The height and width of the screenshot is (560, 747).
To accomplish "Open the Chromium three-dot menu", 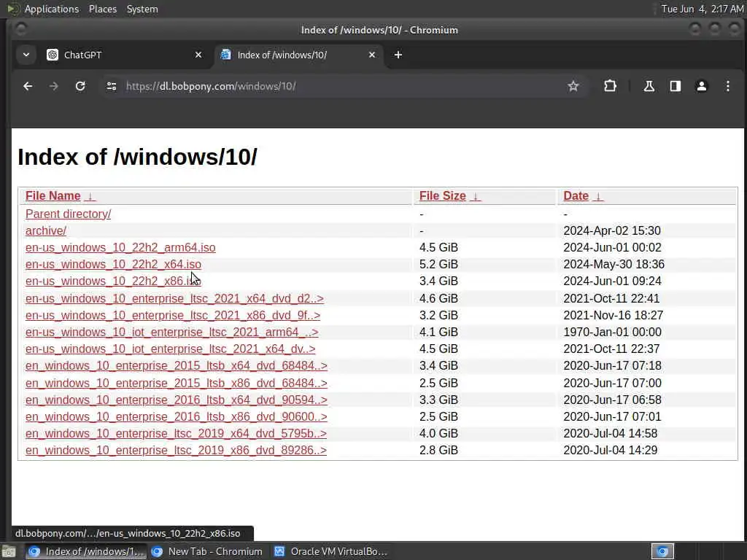I will (727, 86).
